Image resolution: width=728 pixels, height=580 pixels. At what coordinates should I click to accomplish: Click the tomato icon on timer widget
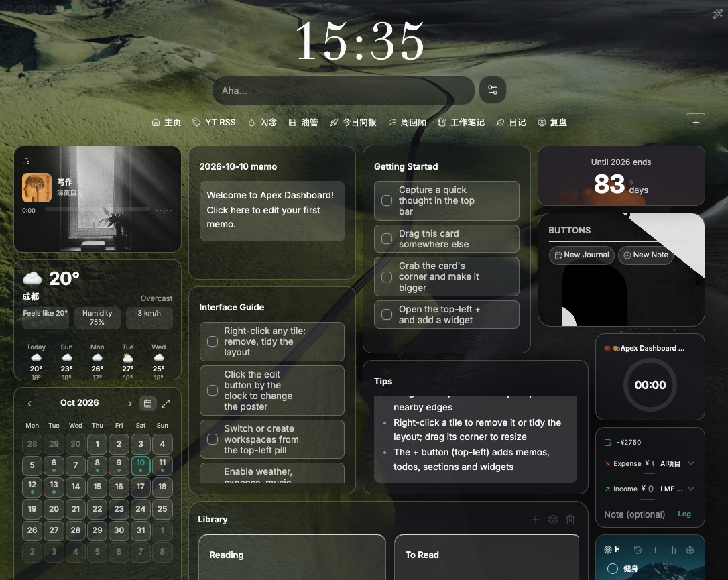coord(607,348)
